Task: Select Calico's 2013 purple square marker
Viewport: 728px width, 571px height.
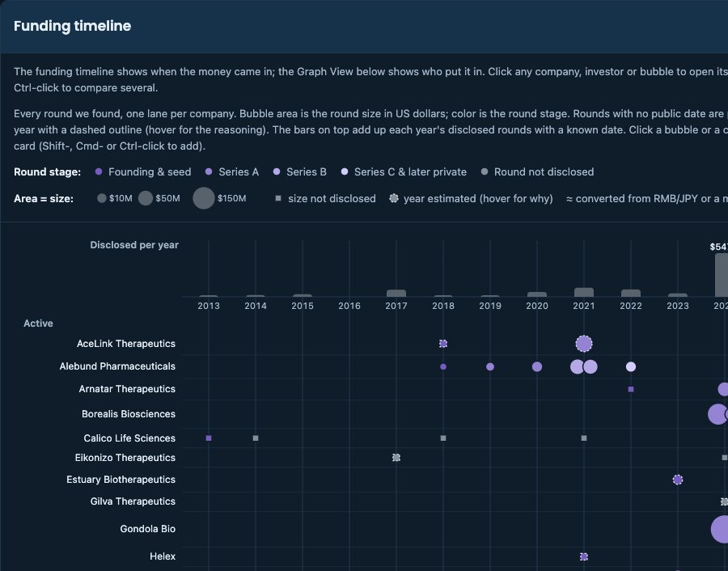Action: click(x=209, y=438)
